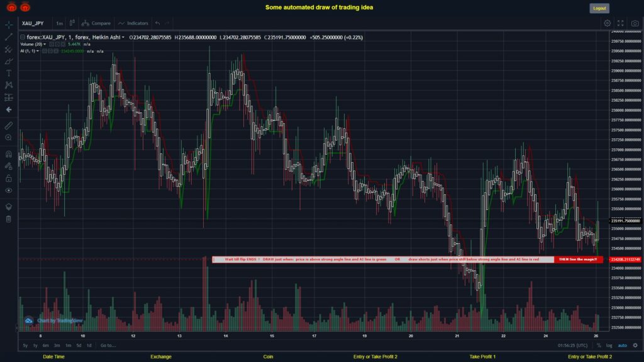Enter fullscreen chart mode
Image resolution: width=644 pixels, height=362 pixels.
click(621, 23)
